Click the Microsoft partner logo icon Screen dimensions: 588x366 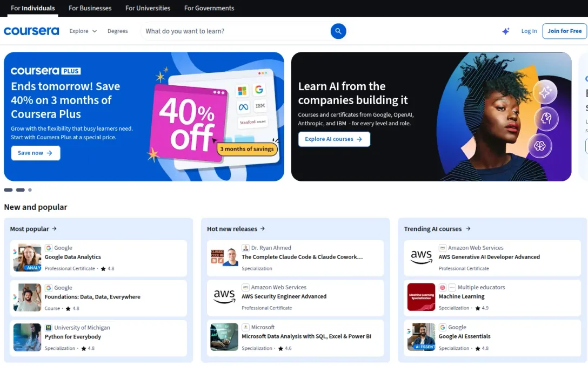[x=245, y=328]
